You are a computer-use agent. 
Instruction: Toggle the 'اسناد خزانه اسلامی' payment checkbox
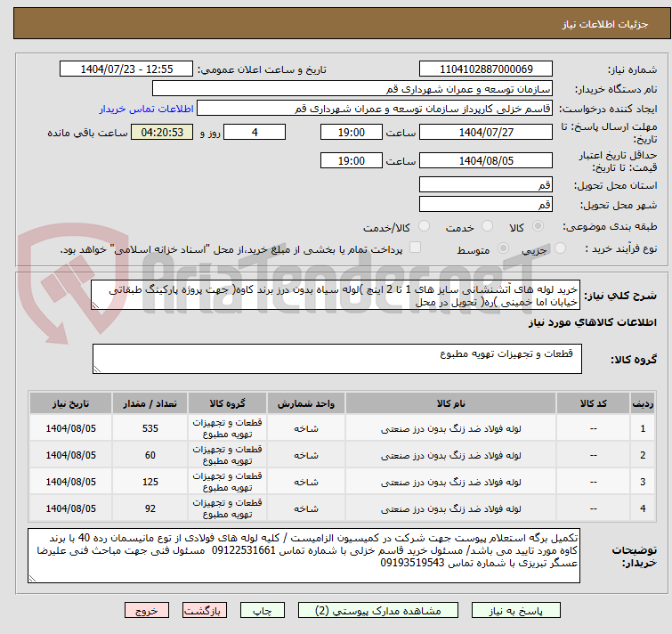coord(415,248)
